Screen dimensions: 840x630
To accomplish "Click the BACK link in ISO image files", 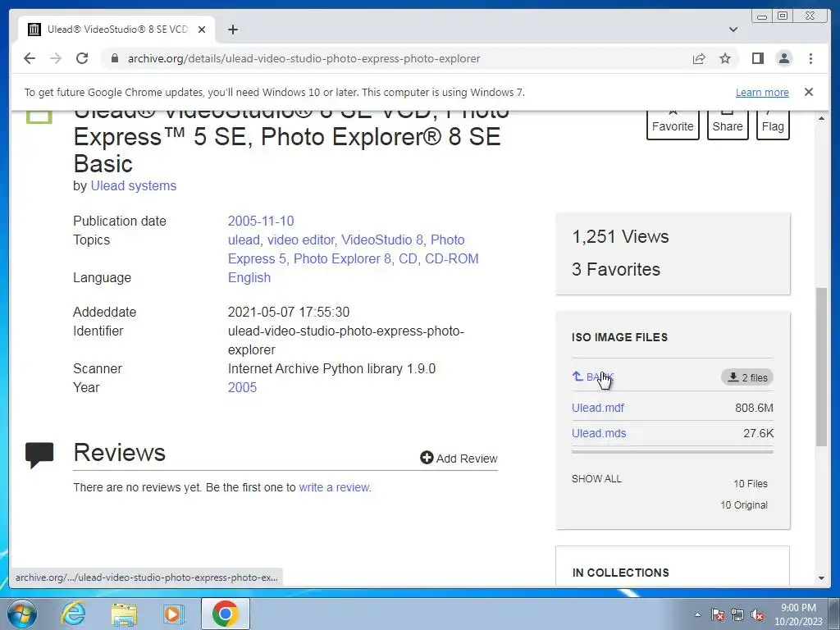I will tap(592, 377).
